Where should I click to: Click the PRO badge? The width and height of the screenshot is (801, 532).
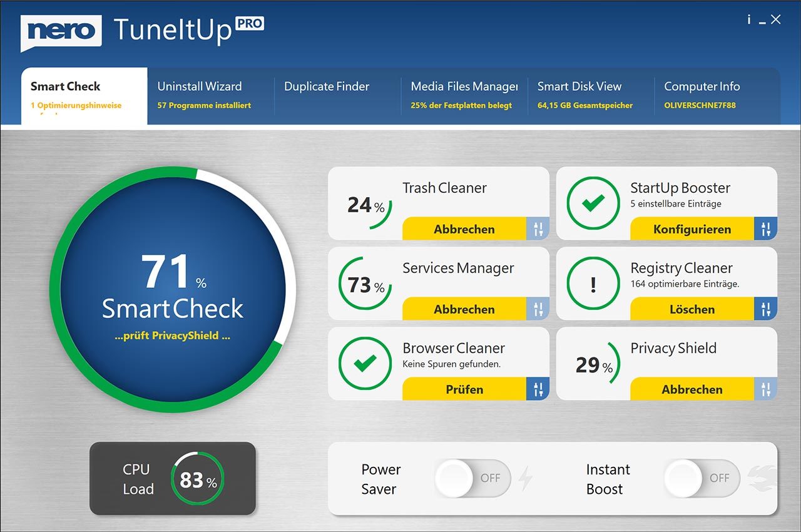(x=250, y=24)
